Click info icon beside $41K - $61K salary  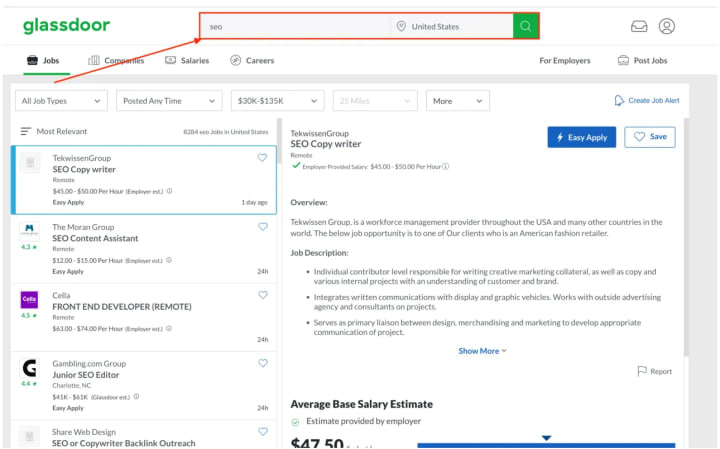[136, 397]
